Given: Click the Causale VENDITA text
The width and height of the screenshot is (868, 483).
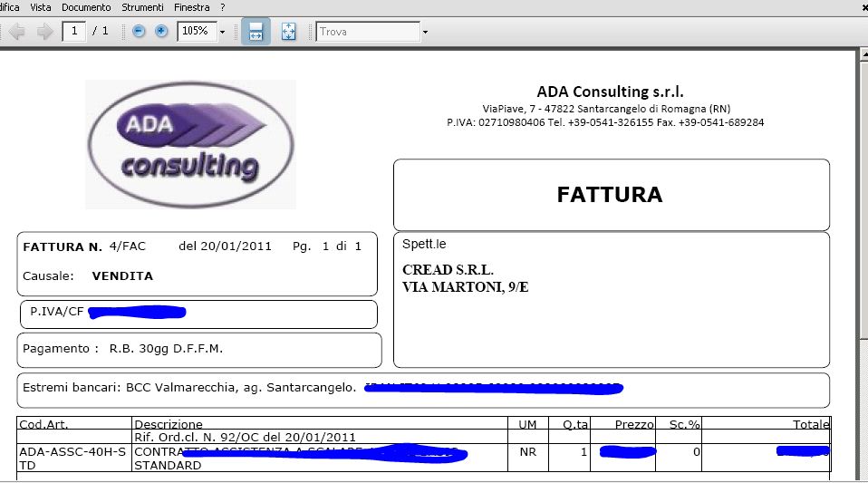Looking at the screenshot, I should coord(88,275).
